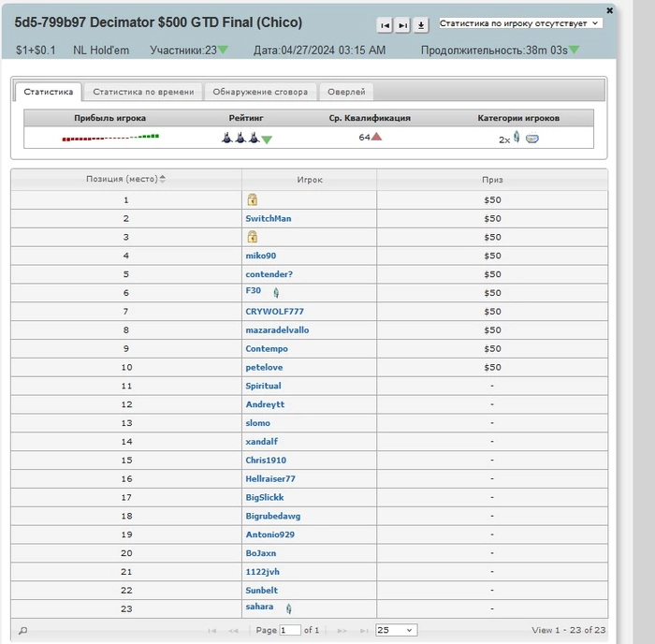Click the previous page pager button
The width and height of the screenshot is (655, 644).
click(x=234, y=630)
